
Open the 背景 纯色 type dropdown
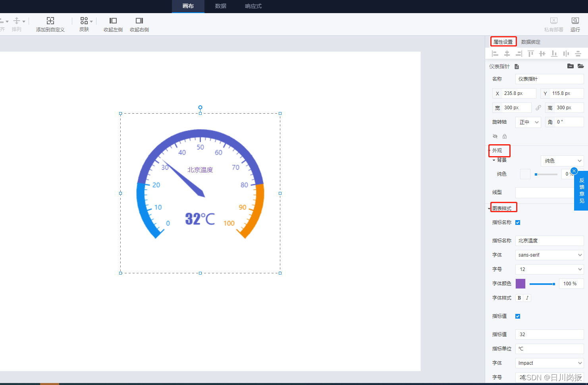pos(562,161)
